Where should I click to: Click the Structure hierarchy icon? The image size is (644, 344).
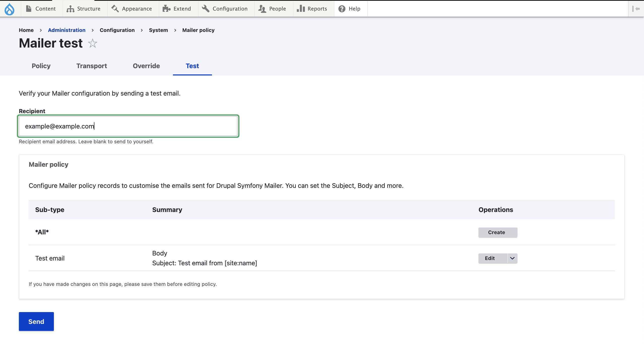[70, 9]
